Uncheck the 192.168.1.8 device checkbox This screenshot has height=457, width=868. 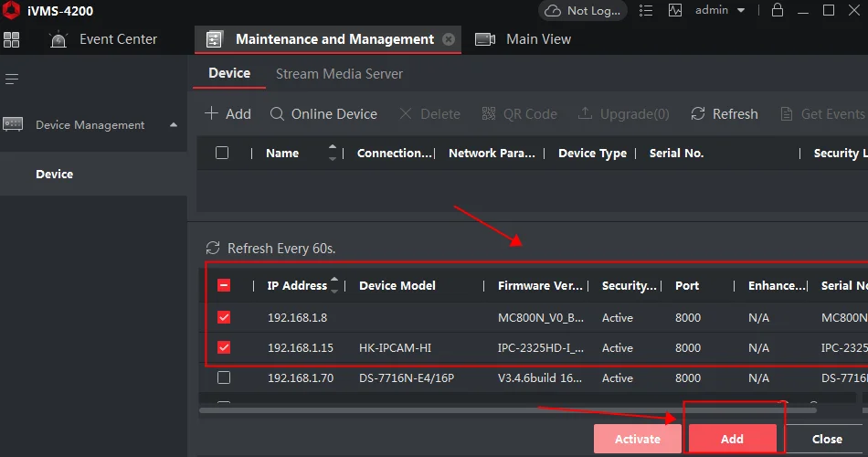point(224,318)
